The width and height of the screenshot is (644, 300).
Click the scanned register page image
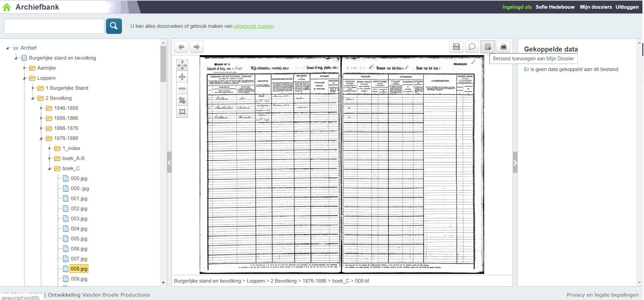pyautogui.click(x=342, y=164)
